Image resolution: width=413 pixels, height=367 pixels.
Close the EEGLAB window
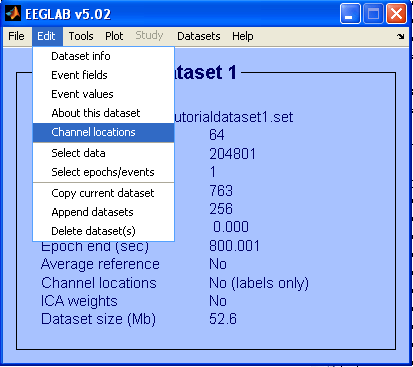pyautogui.click(x=396, y=14)
